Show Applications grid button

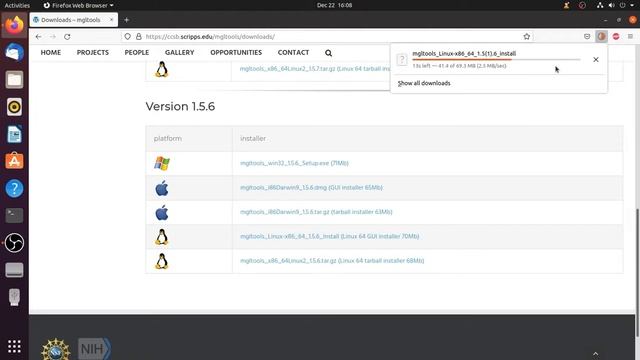[14, 347]
